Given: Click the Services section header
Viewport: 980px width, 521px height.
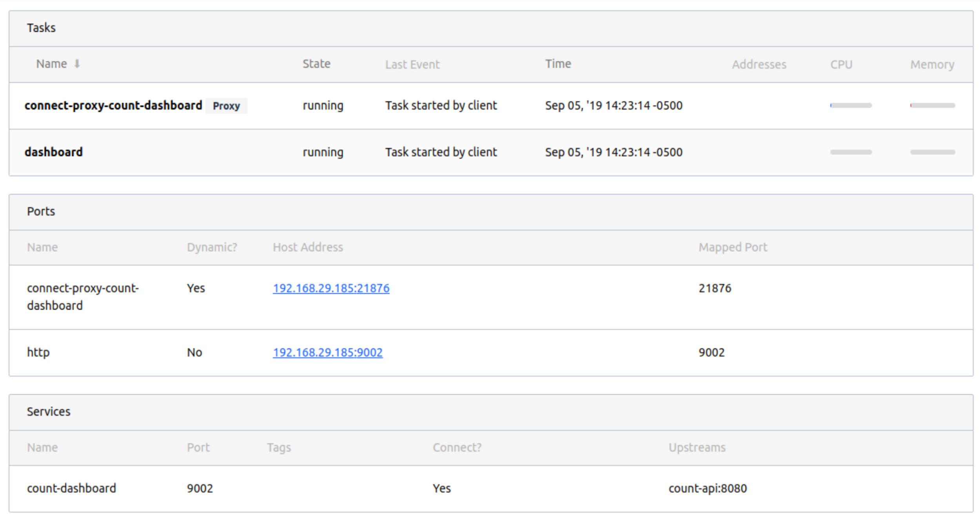Looking at the screenshot, I should 49,412.
